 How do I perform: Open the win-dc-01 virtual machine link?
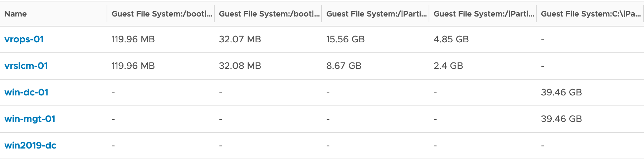click(26, 92)
